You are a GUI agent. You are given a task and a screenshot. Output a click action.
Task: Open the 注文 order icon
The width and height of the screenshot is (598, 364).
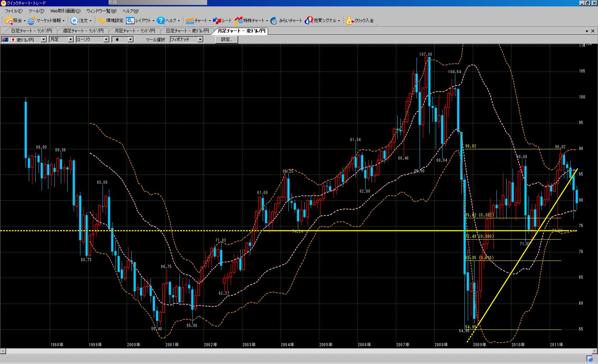(74, 21)
